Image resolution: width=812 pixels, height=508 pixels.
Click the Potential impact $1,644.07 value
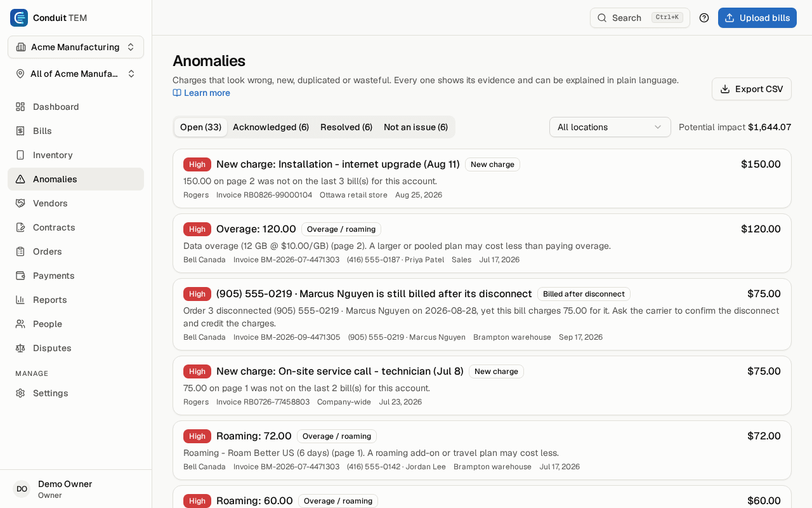click(x=769, y=127)
